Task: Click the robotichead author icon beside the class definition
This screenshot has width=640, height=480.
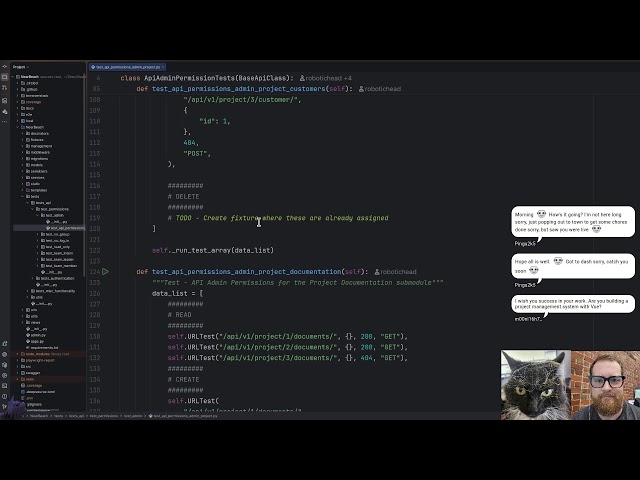Action: [302, 78]
